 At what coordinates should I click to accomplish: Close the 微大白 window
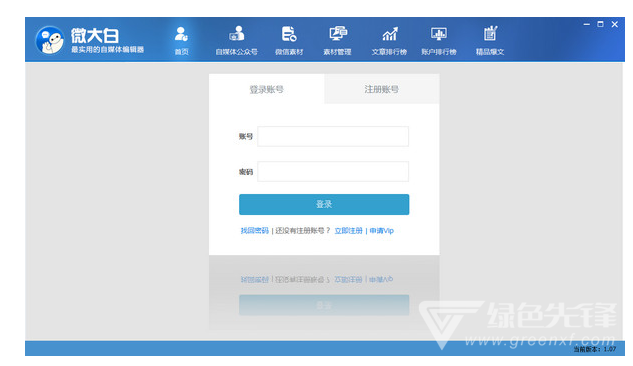[x=614, y=24]
